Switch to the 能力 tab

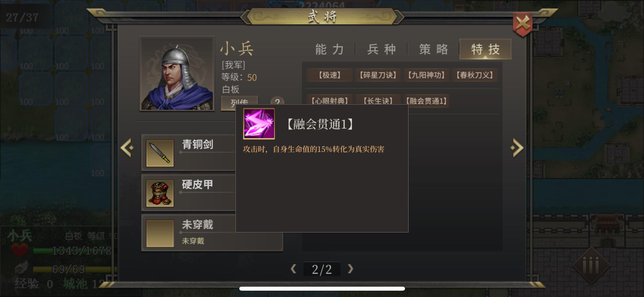point(329,49)
